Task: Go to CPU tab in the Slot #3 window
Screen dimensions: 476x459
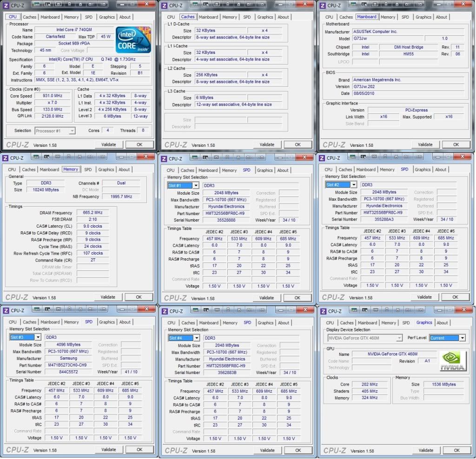Action: [13, 322]
